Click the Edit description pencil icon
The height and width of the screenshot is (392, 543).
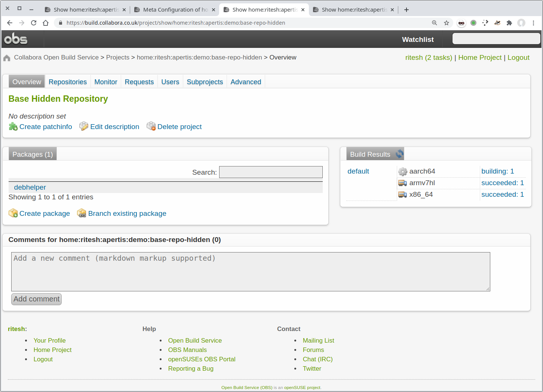[x=84, y=126]
